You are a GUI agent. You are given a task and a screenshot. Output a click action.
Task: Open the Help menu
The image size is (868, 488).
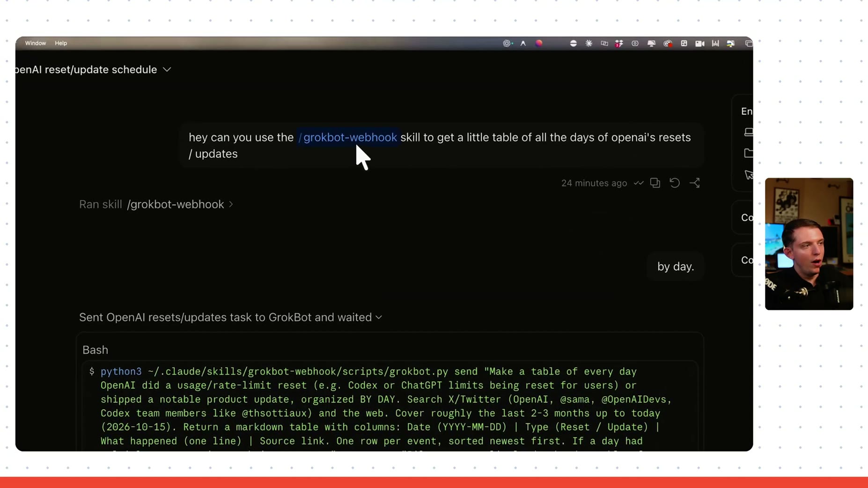(x=61, y=43)
